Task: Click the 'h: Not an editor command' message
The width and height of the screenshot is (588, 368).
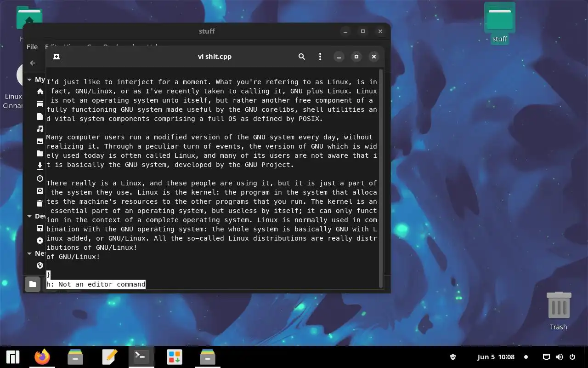Action: click(x=96, y=284)
